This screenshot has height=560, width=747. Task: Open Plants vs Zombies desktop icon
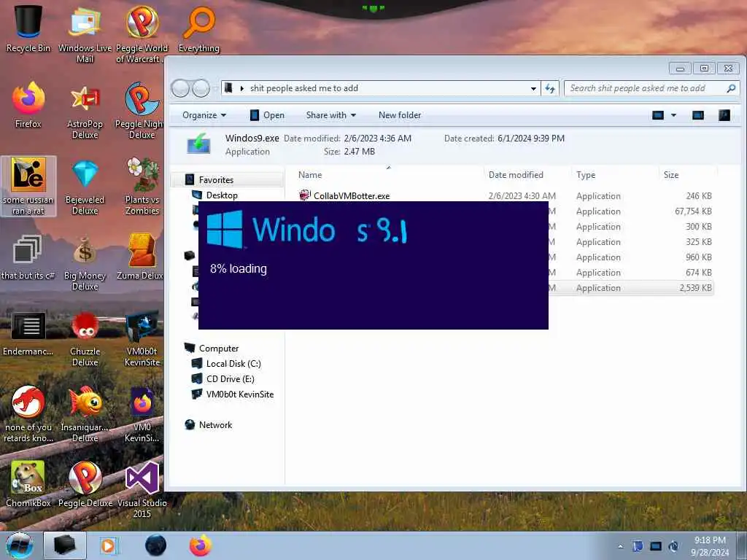142,187
